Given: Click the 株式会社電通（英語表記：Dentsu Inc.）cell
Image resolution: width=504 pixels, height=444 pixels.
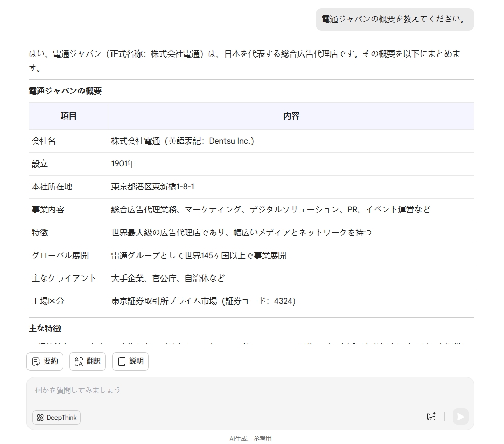Looking at the screenshot, I should point(291,141).
